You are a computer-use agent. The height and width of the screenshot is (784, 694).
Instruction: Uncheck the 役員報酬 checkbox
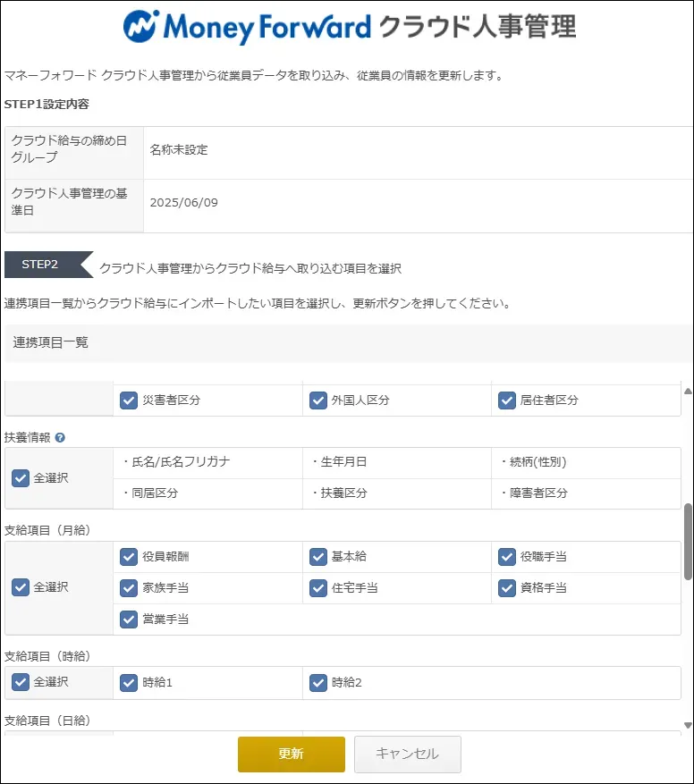click(x=129, y=557)
